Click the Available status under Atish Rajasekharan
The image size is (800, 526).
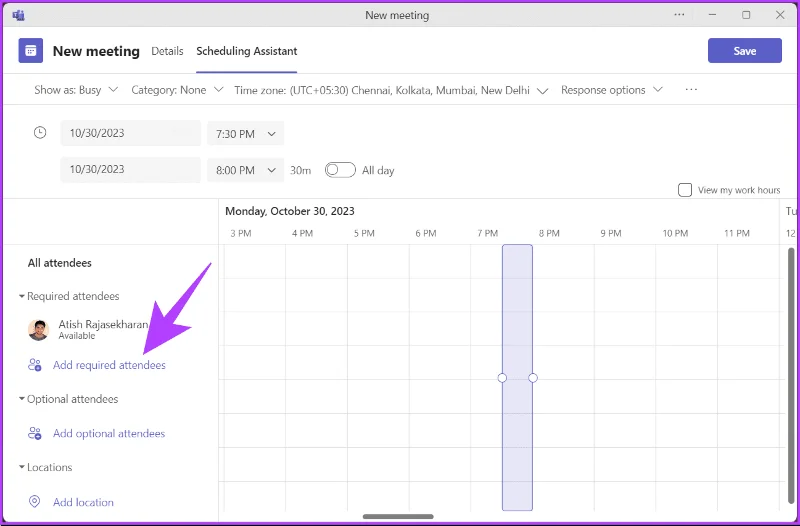(x=77, y=336)
